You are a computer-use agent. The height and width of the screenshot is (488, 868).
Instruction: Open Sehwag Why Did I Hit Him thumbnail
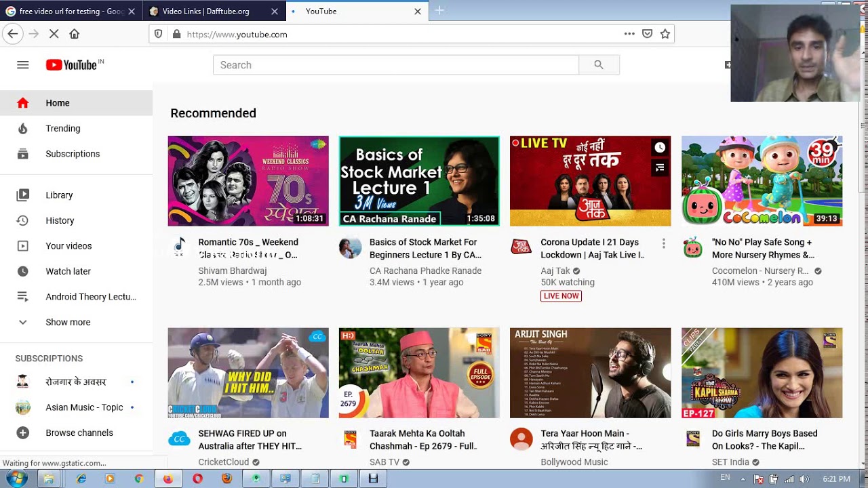click(x=248, y=373)
